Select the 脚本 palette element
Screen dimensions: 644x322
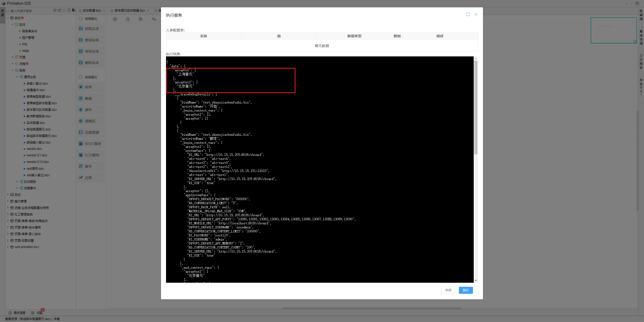tap(88, 166)
